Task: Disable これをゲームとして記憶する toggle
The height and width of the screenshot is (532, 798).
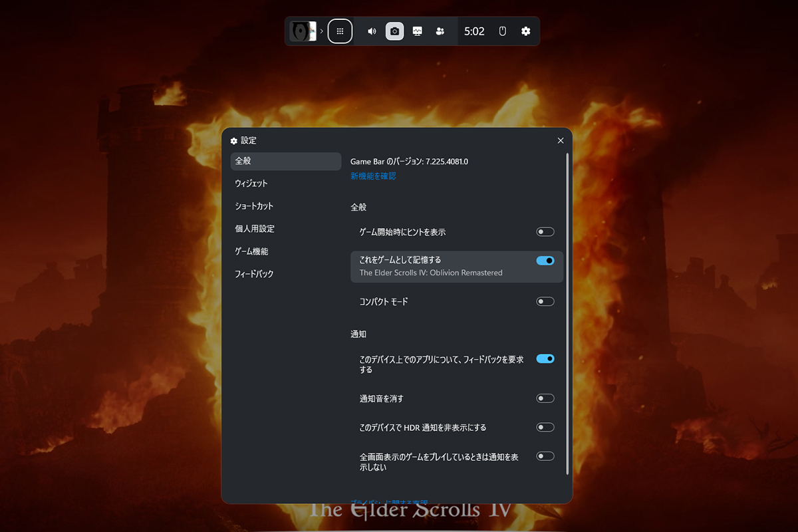Action: point(545,261)
